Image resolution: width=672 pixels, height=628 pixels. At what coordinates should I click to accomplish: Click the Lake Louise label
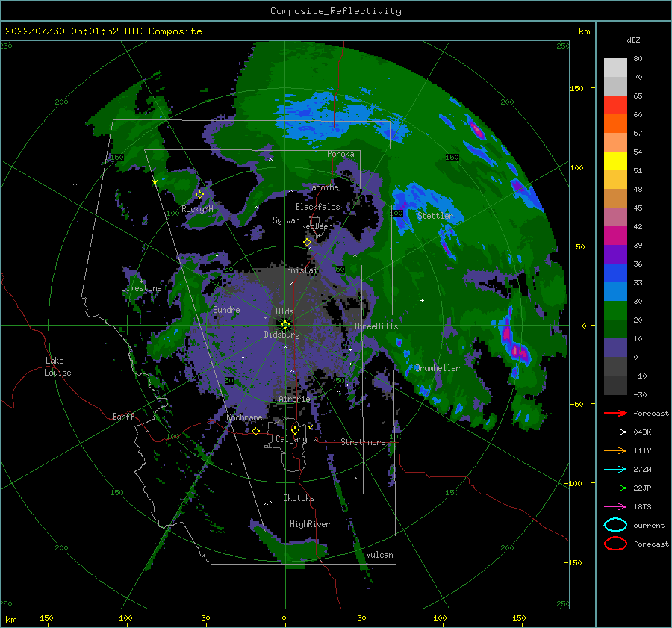click(57, 367)
